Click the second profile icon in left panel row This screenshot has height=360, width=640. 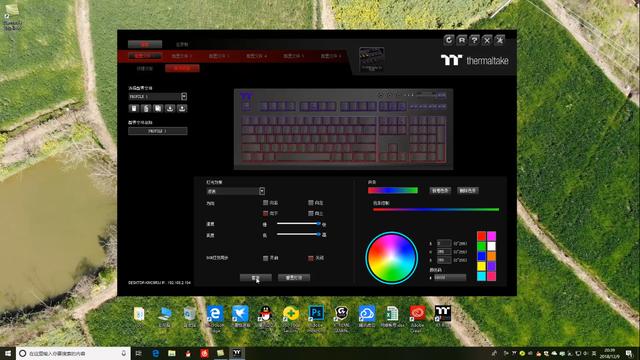tap(146, 108)
